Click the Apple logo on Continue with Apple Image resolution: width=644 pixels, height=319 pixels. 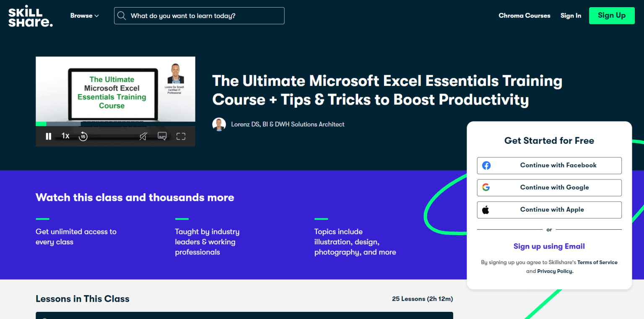pos(486,210)
